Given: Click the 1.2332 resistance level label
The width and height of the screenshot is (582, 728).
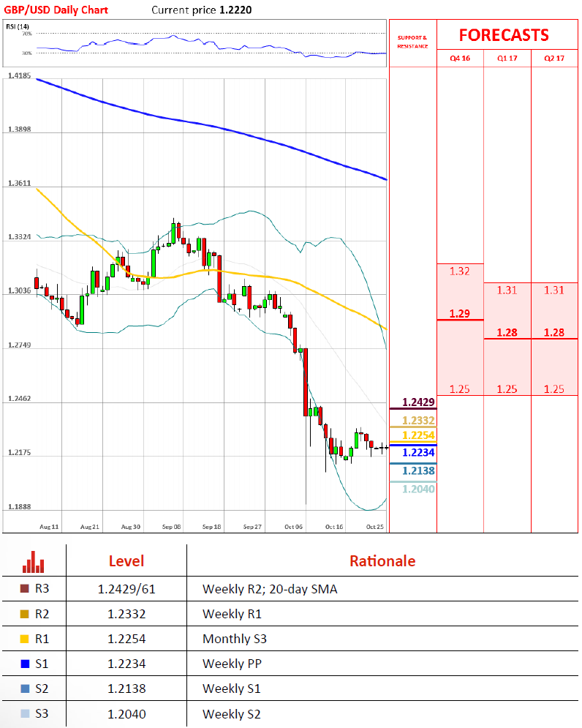Looking at the screenshot, I should [418, 421].
